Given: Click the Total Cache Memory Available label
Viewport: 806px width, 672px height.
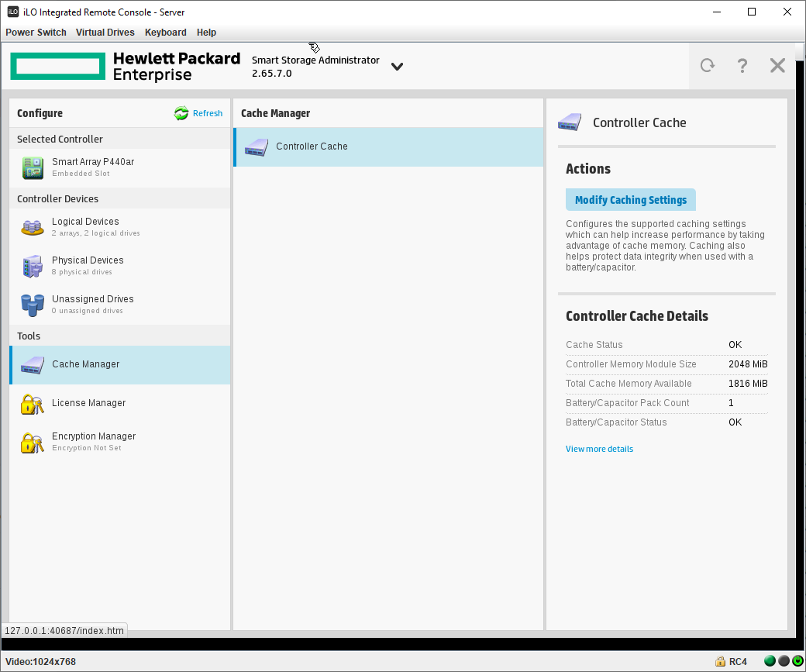Looking at the screenshot, I should pyautogui.click(x=629, y=384).
